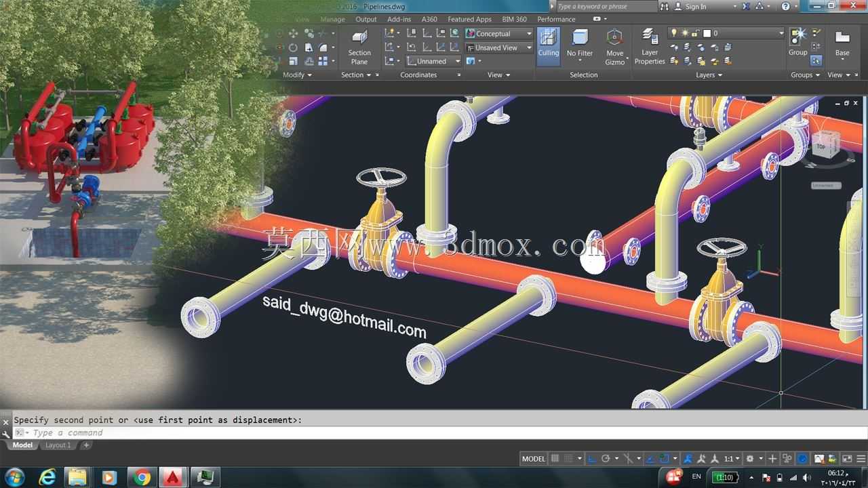This screenshot has height=488, width=868.
Task: Select the Move tool in Modify panel
Action: point(293,33)
